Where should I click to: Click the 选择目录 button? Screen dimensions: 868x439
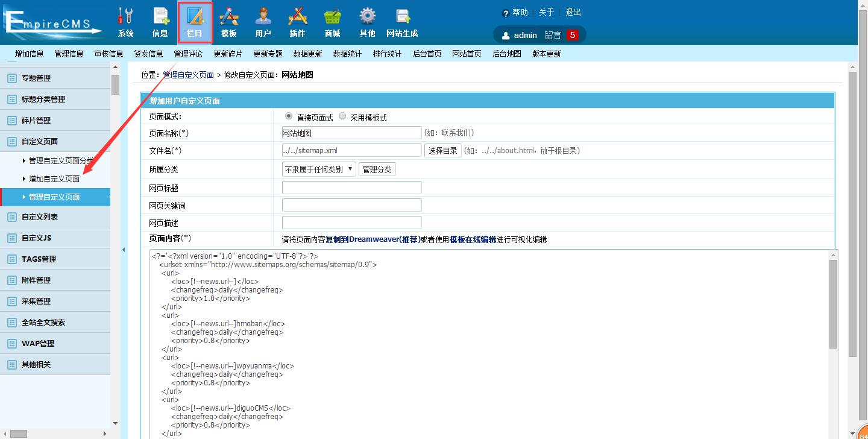click(442, 151)
